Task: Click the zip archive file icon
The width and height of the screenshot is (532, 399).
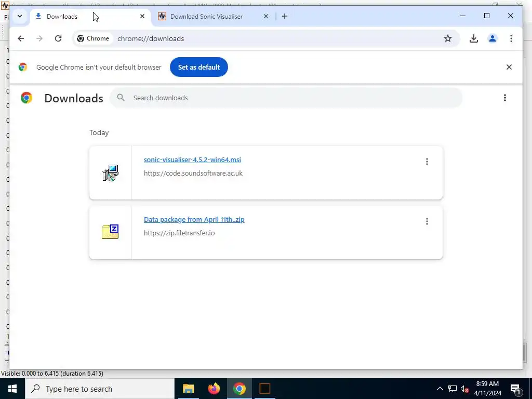Action: point(110,232)
